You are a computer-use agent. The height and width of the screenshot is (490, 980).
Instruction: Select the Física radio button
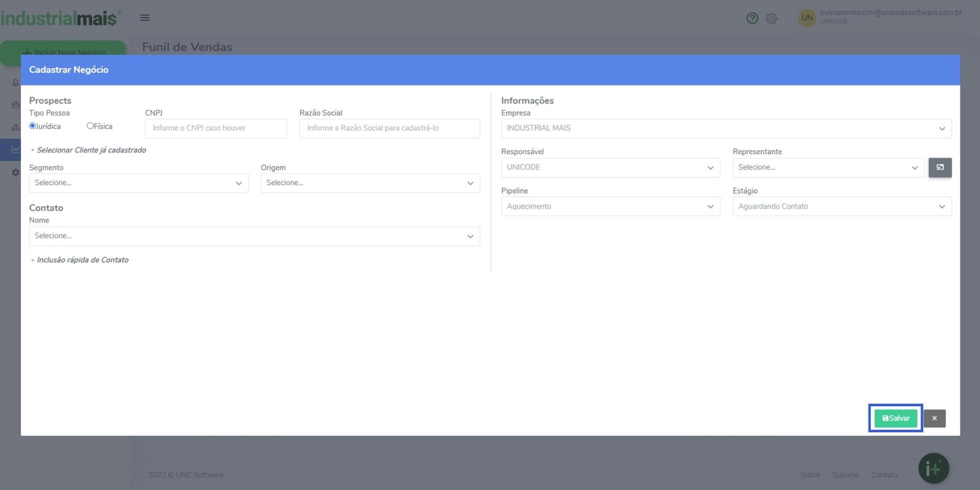pos(90,126)
